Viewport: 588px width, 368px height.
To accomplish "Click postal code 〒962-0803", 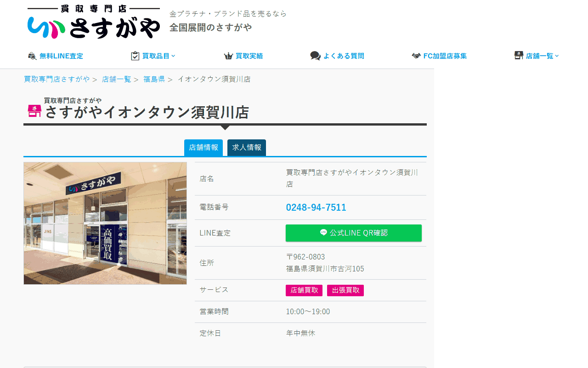I will pos(305,257).
